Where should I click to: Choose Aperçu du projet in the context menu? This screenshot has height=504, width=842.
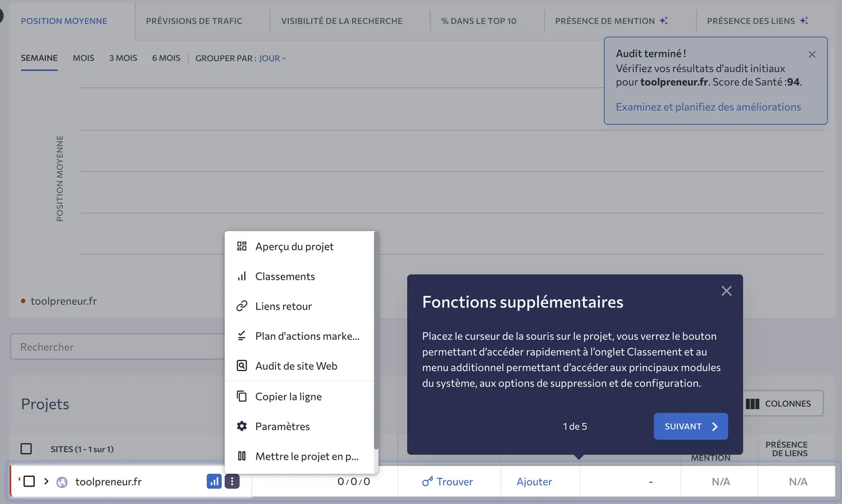(x=300, y=247)
